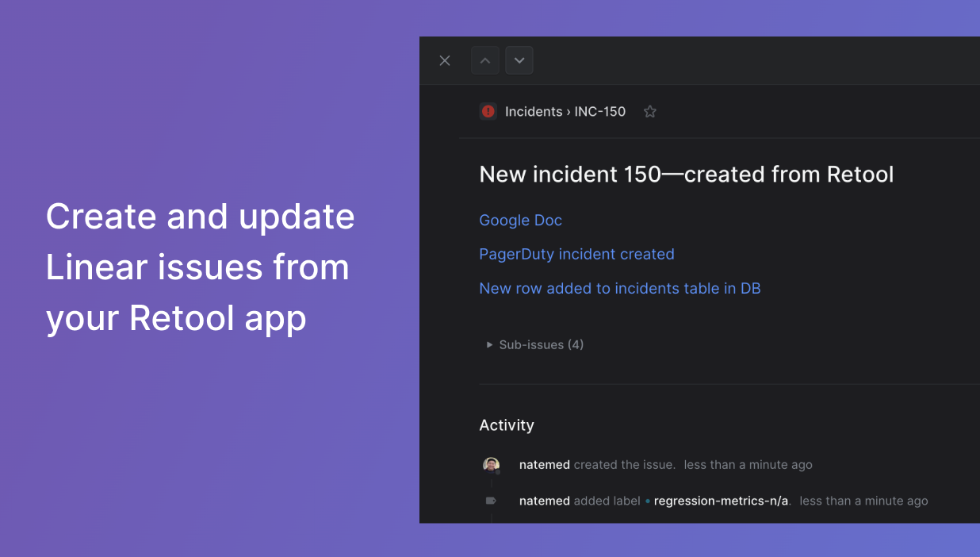Click natemed name in added label entry
The width and height of the screenshot is (980, 557).
[x=545, y=501]
